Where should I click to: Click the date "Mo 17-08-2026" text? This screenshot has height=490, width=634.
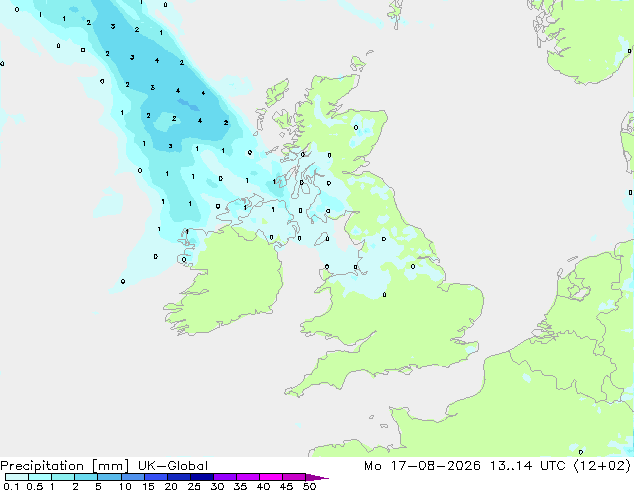click(x=422, y=466)
